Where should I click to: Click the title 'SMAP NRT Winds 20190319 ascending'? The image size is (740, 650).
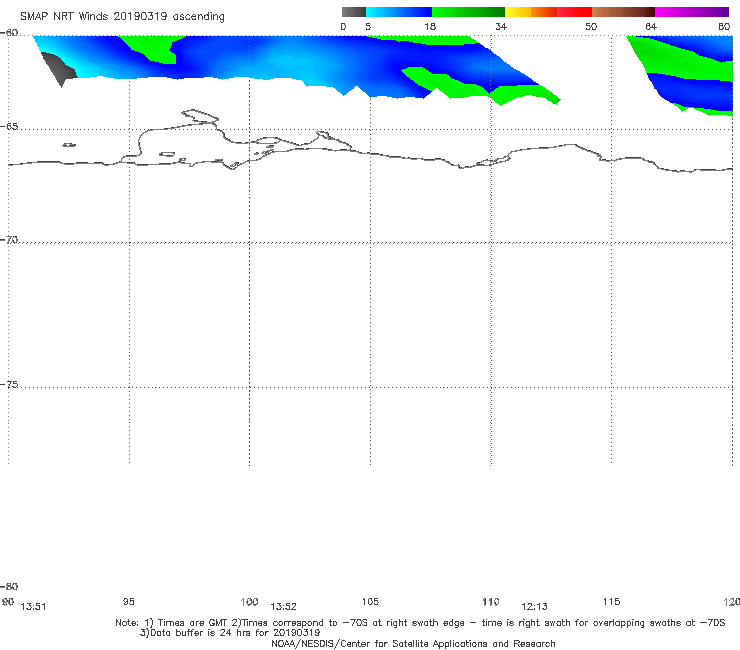tap(122, 17)
